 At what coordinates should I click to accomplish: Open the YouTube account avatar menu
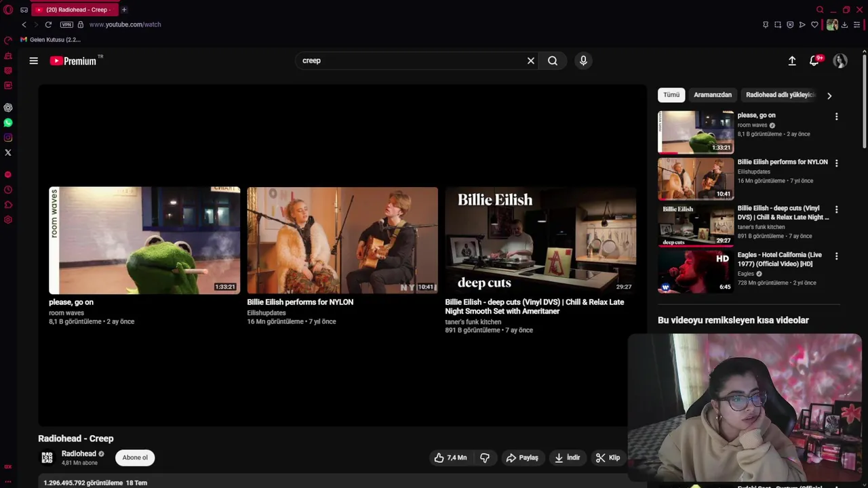click(840, 60)
